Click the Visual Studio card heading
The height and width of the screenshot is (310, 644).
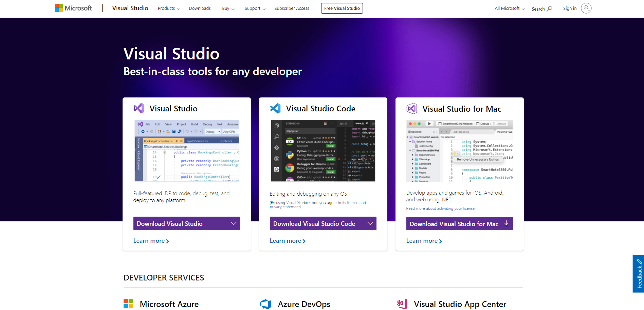tap(173, 109)
